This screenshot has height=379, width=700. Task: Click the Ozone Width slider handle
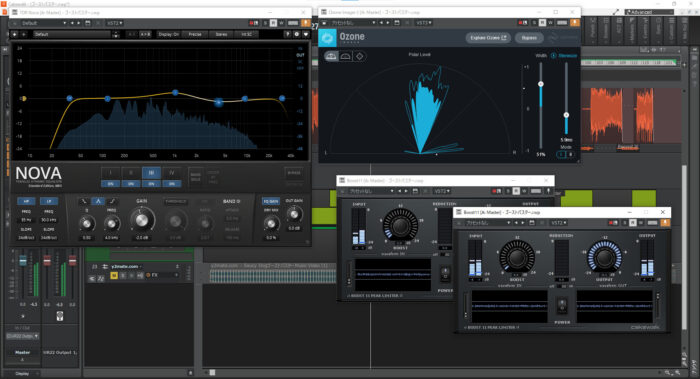pos(541,84)
